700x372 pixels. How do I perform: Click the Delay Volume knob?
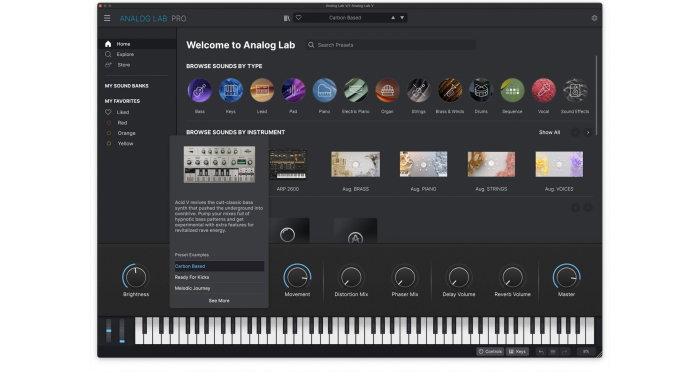458,277
